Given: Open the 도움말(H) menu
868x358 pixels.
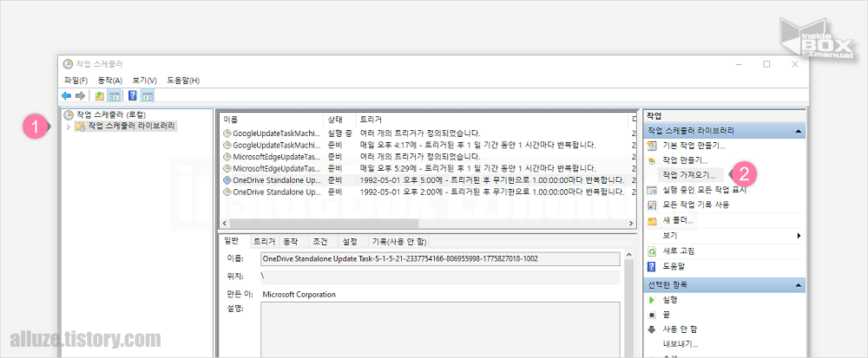Looking at the screenshot, I should click(x=183, y=81).
